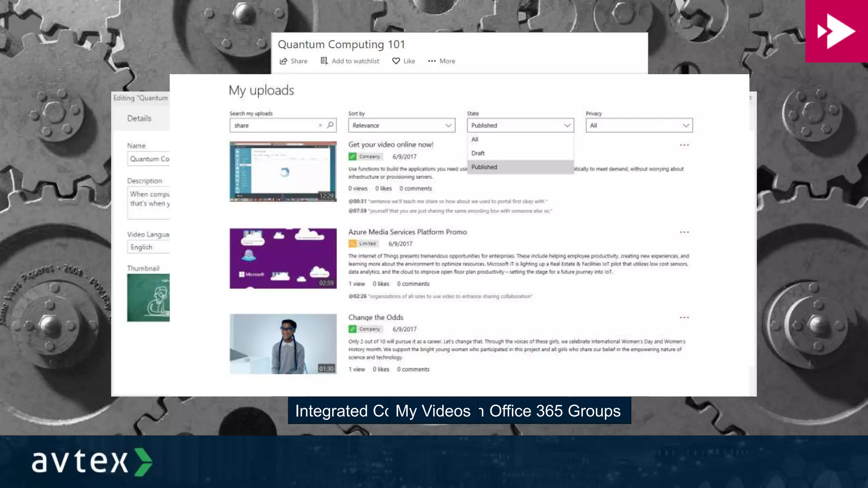Clear the search my uploads field
868x488 pixels.
(x=320, y=125)
